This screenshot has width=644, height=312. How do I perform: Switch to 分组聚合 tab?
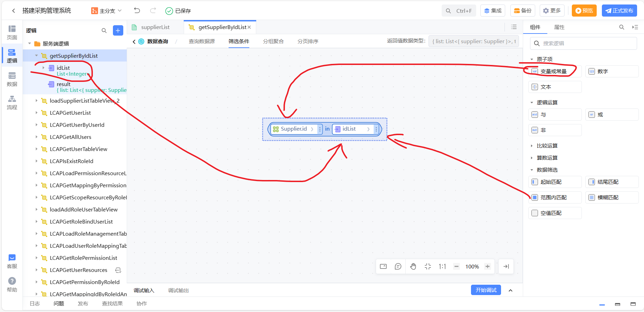point(273,41)
